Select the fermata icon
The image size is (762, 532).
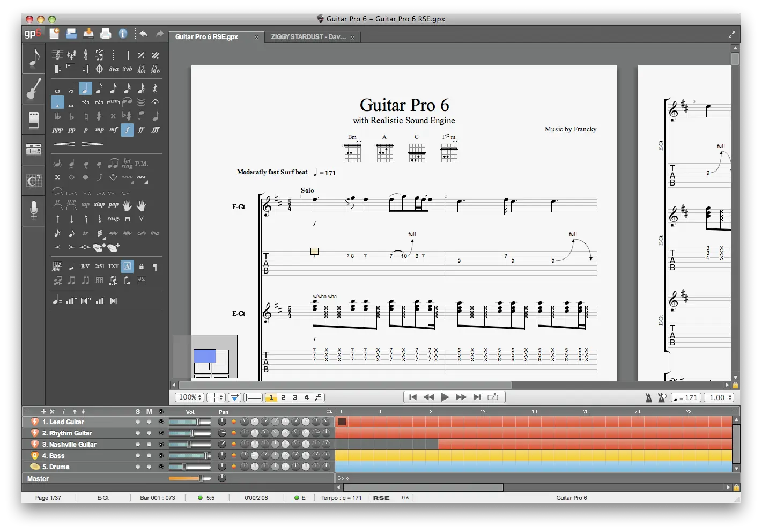coord(155,101)
